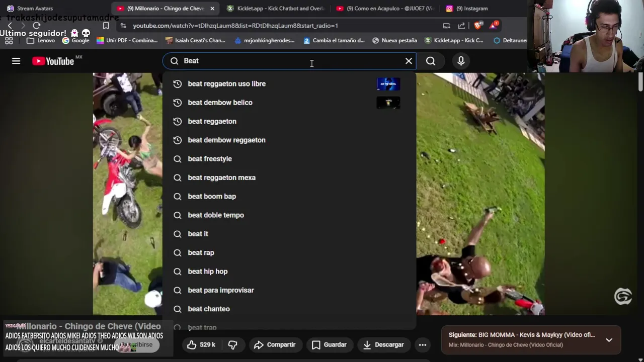
Task: Open next video "BIG MOMMA - Kevis & Maykyy"
Action: (x=522, y=335)
